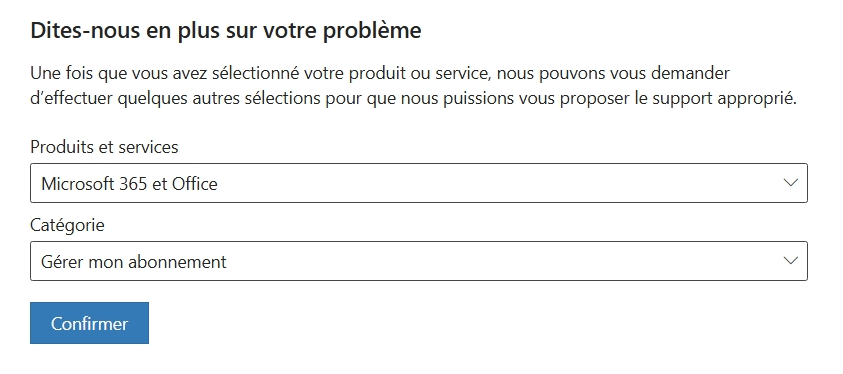Click the chevron icon in Catégorie field

[790, 261]
